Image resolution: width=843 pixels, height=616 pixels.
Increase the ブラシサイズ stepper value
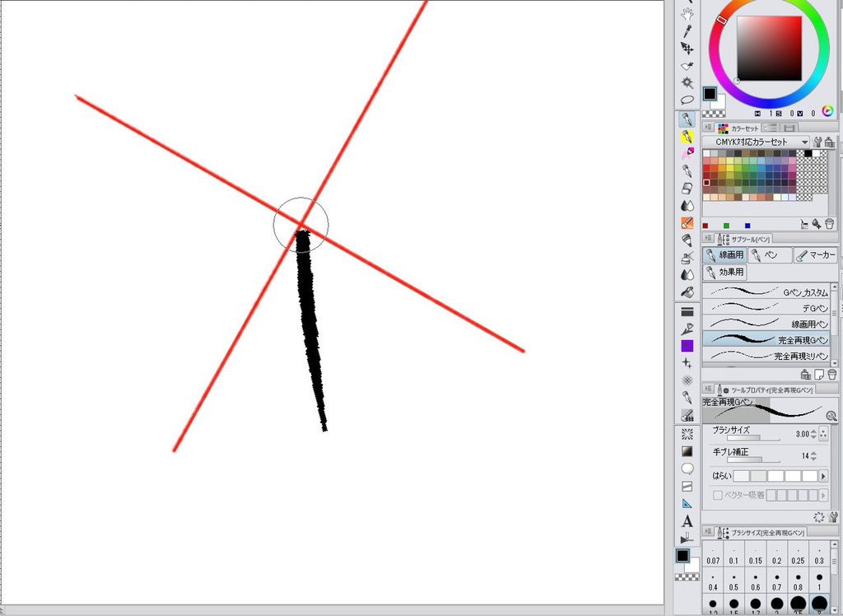pyautogui.click(x=813, y=431)
